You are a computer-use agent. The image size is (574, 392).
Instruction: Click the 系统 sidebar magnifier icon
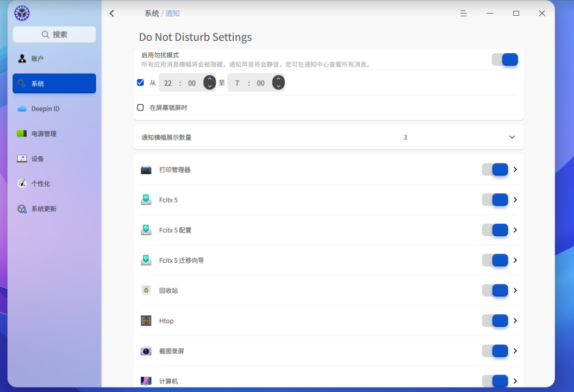click(22, 84)
